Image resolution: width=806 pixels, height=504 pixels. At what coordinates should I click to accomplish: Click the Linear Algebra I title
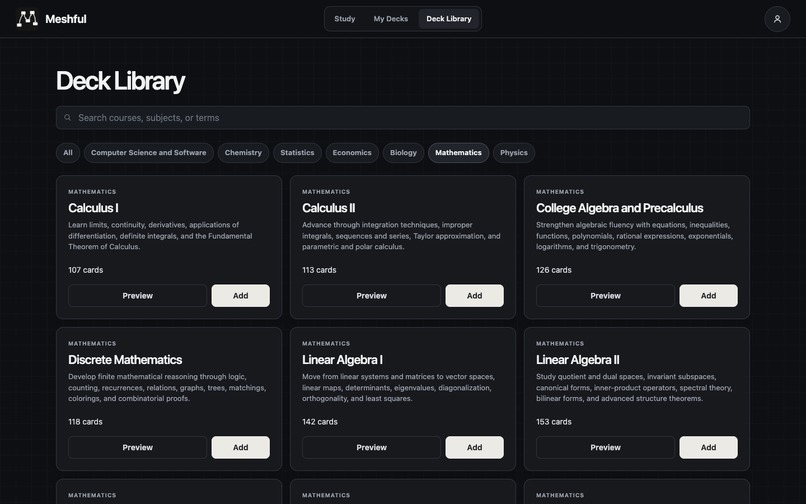click(342, 359)
